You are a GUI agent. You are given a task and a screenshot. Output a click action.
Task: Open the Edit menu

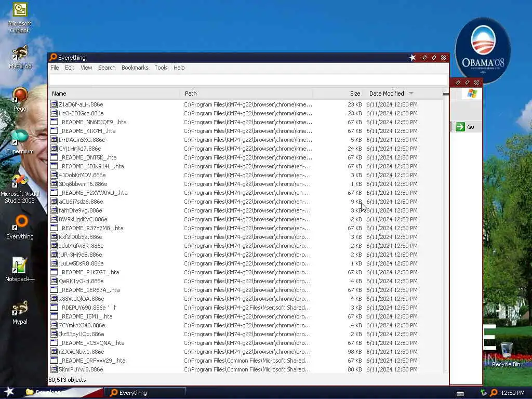coord(70,68)
